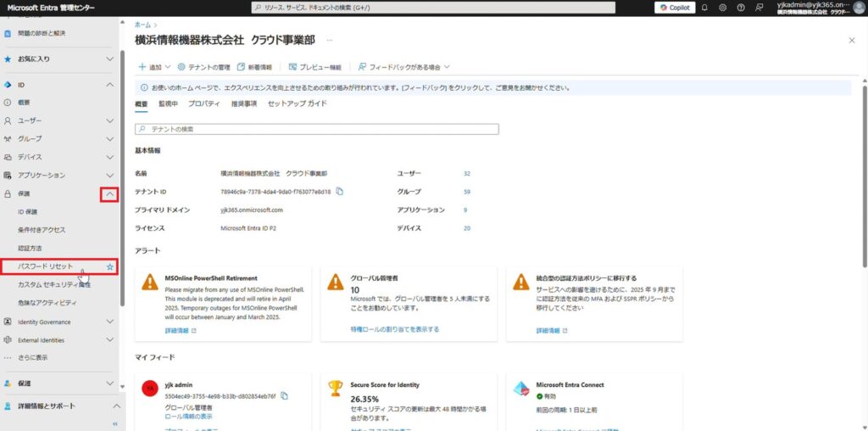Select the 概要 tab
Screen dimensions: 868x431
pos(142,104)
